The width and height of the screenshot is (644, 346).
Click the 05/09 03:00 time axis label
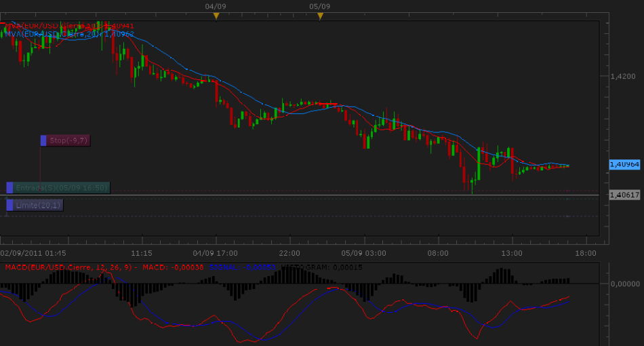[364, 253]
